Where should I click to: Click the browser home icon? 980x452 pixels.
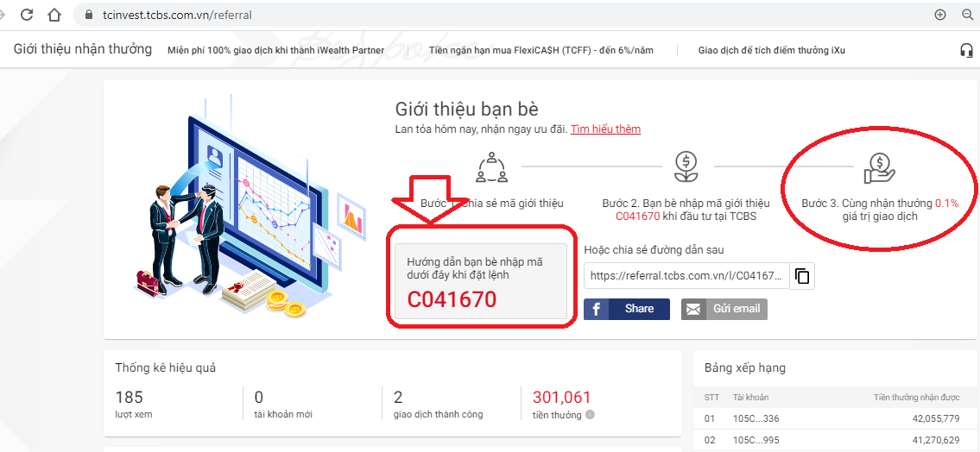[54, 15]
